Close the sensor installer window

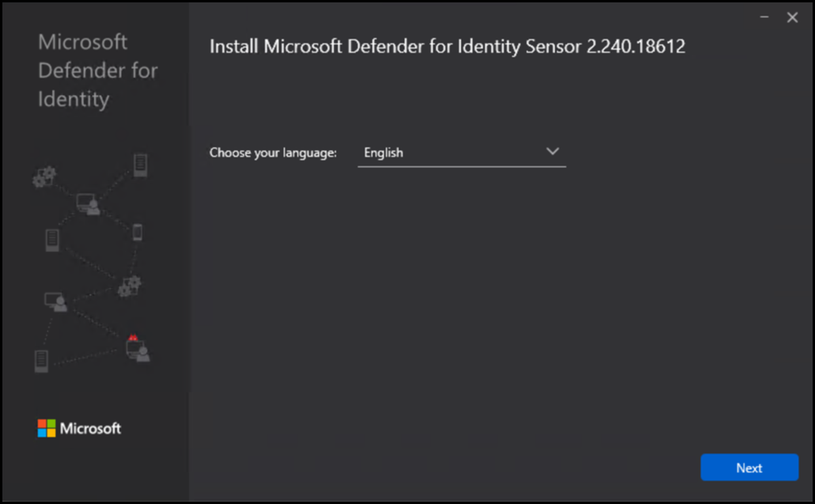[x=792, y=17]
